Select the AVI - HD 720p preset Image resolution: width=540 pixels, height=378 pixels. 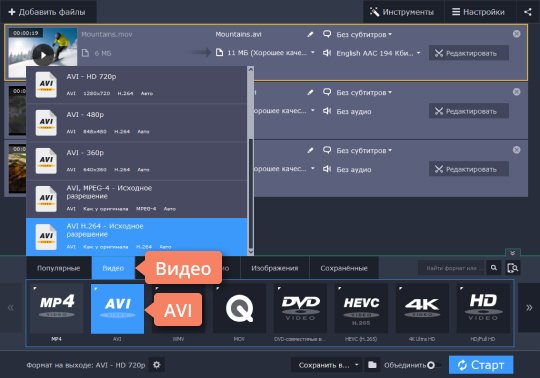coord(137,84)
